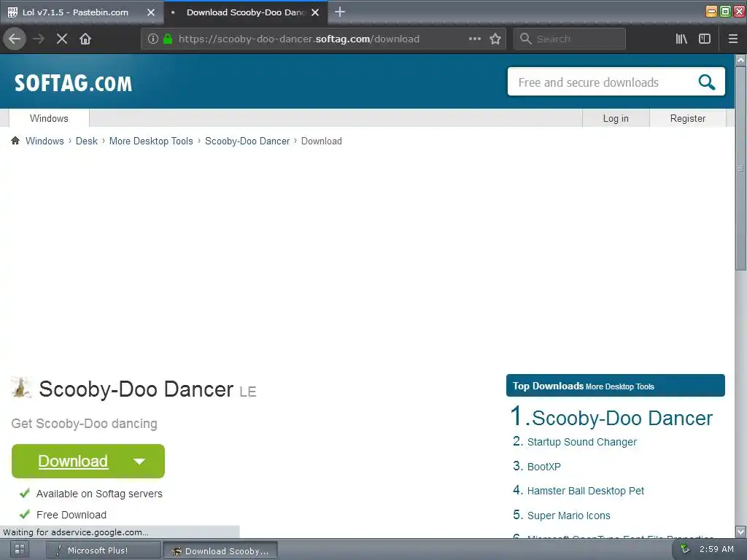Viewport: 747px width, 560px height.
Task: Open BootXP link
Action: tap(543, 467)
